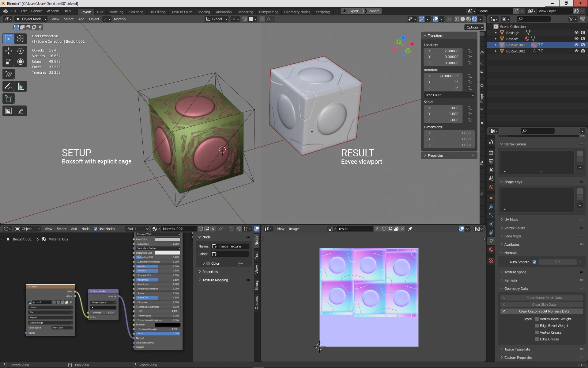This screenshot has height=368, width=588.
Task: Enable Store Edge Bevel Weight
Action: click(537, 326)
